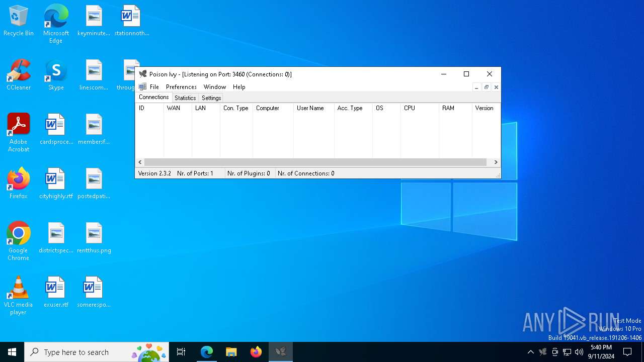This screenshot has height=362, width=644.
Task: Minimize the inner MDI child window
Action: (x=476, y=87)
